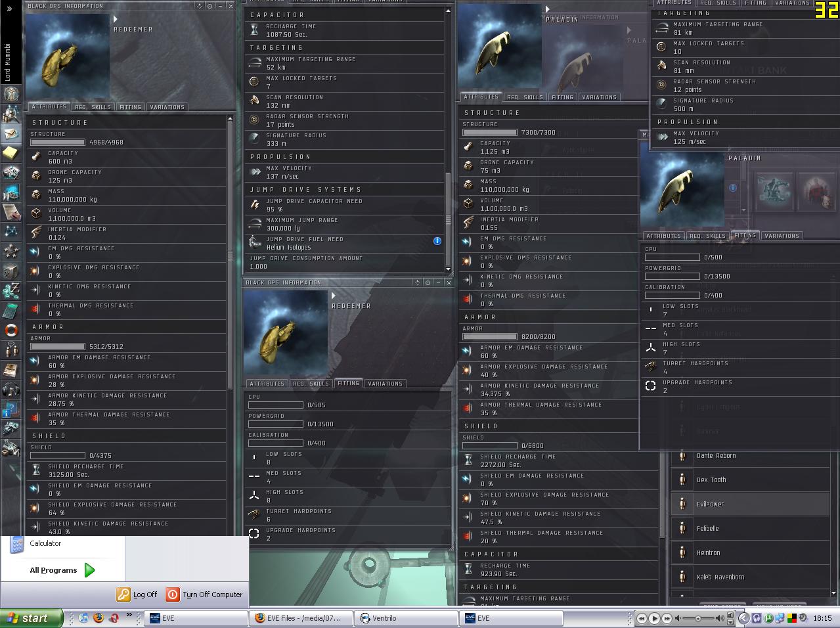Viewport: 840px width, 628px height.
Task: Switch to Attributes tab in right Paladin fitting window
Action: (x=663, y=236)
